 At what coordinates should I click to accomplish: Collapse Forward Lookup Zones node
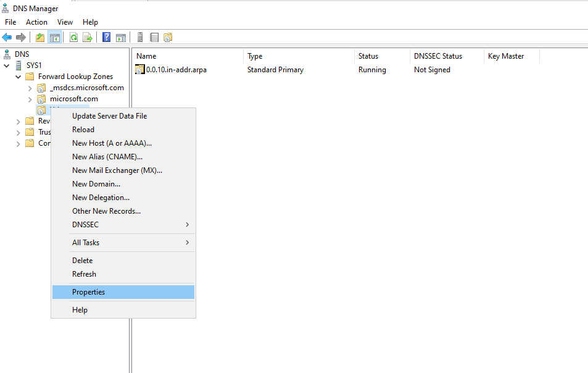pyautogui.click(x=18, y=77)
